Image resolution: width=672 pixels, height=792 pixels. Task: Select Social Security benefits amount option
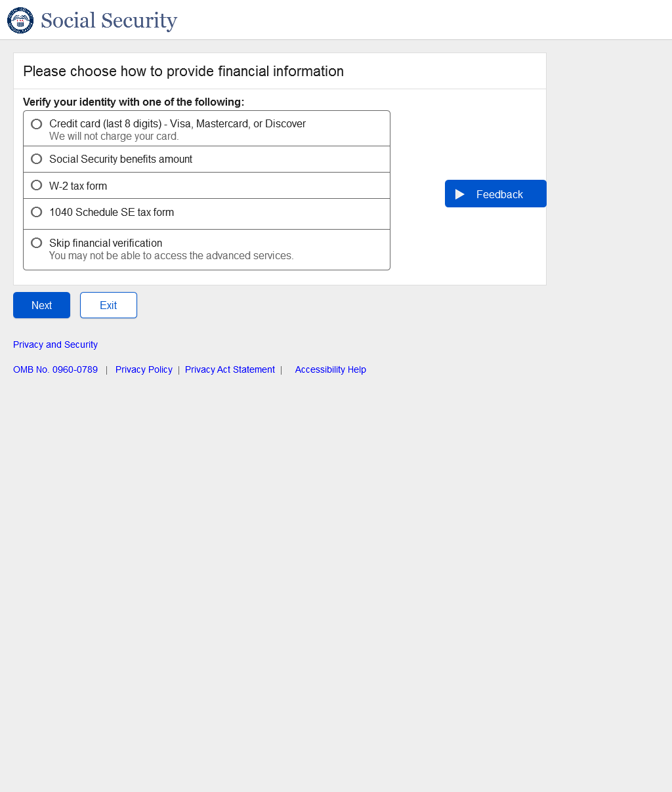tap(37, 159)
